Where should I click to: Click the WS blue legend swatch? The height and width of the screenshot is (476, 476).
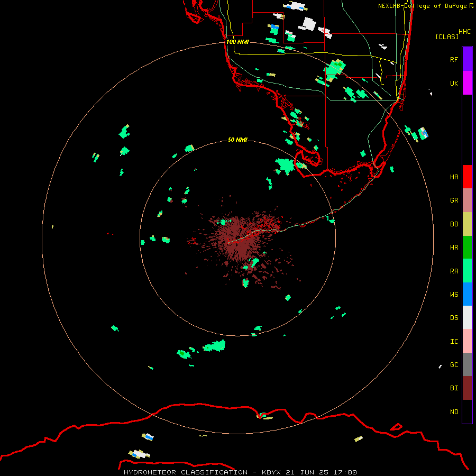467,294
